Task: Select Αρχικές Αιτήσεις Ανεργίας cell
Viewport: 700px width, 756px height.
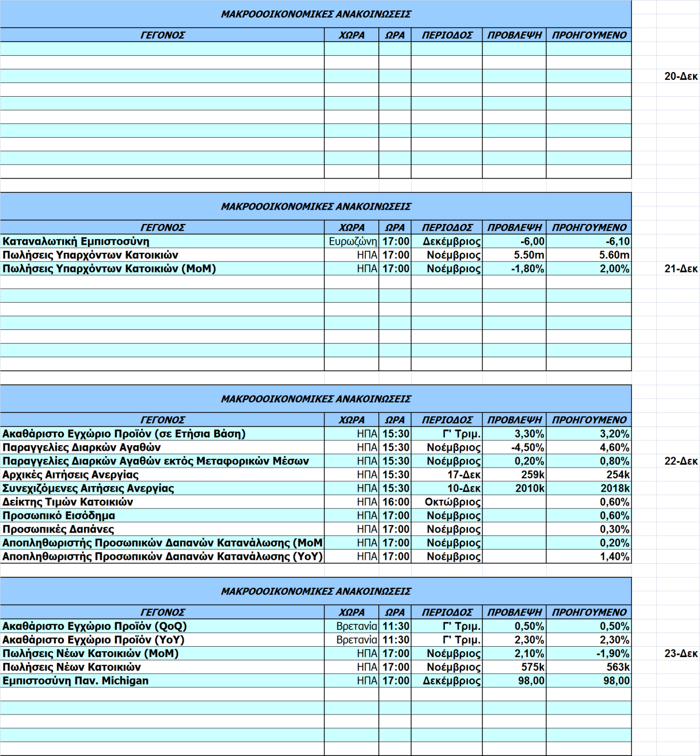Action: 162,475
